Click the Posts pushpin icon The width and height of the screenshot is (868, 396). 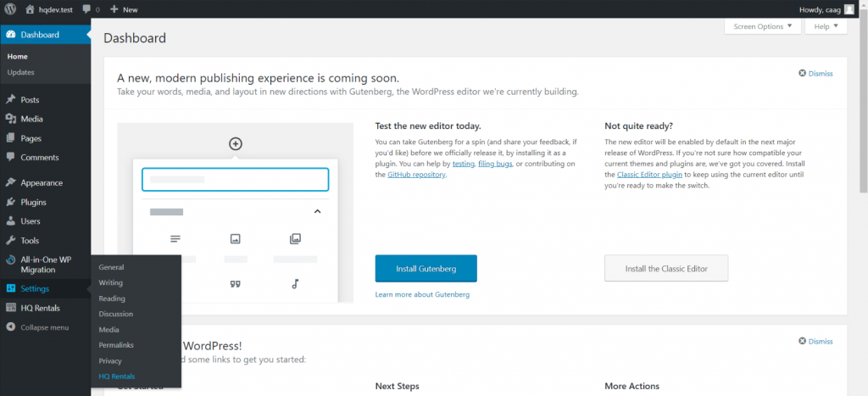[x=10, y=100]
